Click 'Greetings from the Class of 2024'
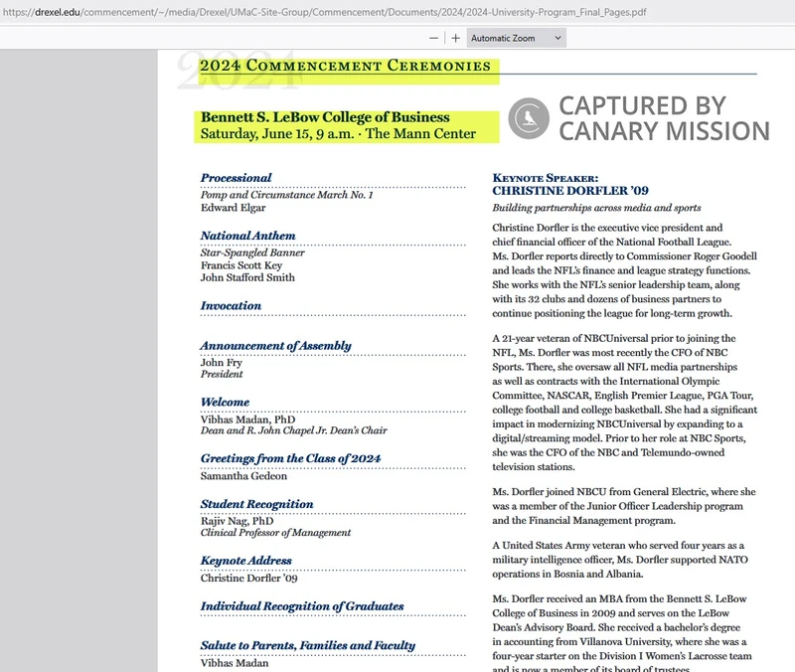The width and height of the screenshot is (795, 672). (290, 458)
